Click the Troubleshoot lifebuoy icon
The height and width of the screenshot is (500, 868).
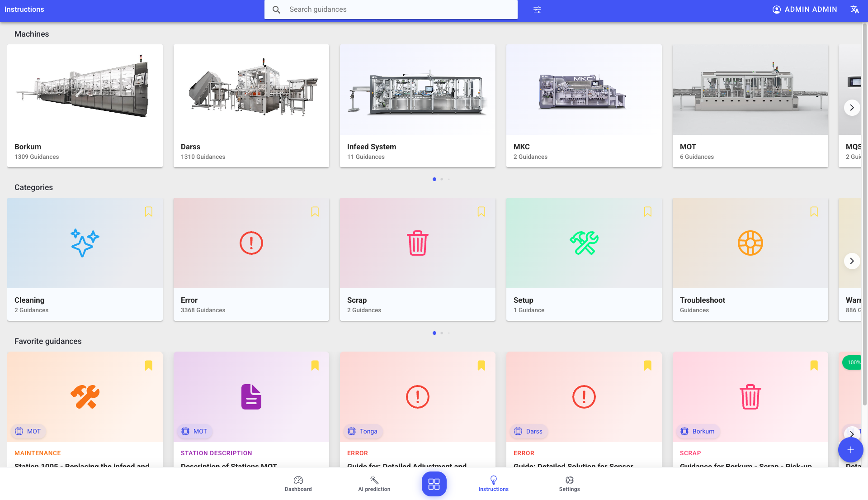point(750,243)
